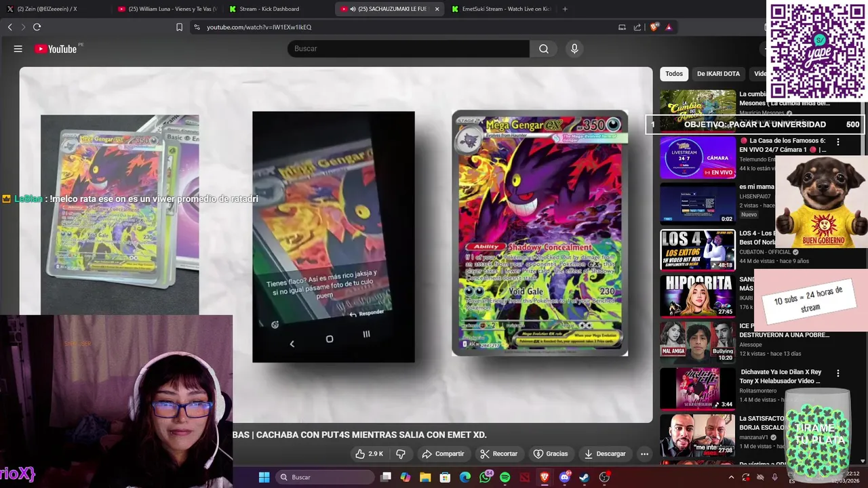
Task: Open more actions ellipsis under video
Action: (644, 453)
